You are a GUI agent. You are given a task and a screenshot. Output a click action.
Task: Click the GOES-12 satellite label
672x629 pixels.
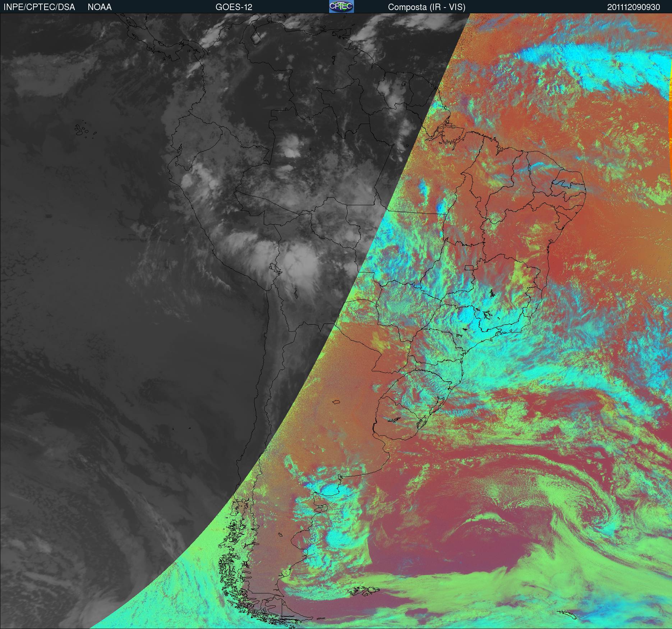click(x=234, y=7)
